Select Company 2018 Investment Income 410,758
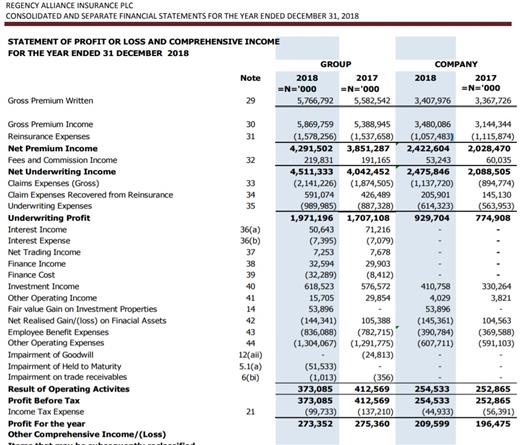Screen dimensions: 526x445 435,286
